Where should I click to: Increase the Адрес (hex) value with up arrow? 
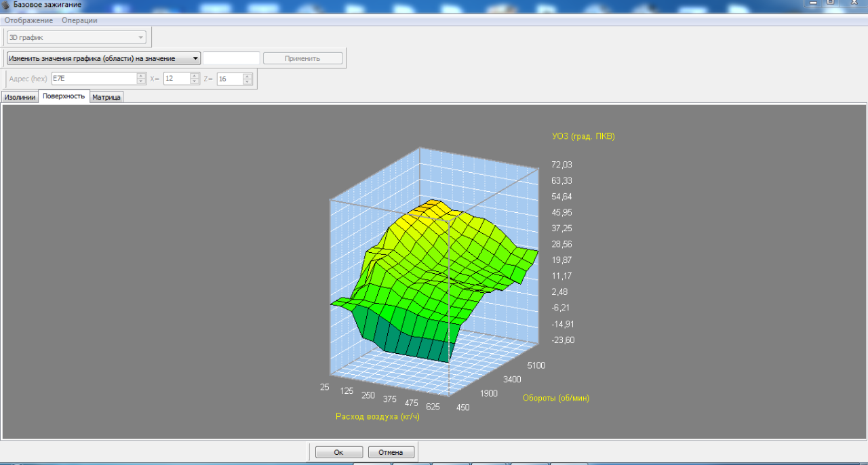pos(141,76)
